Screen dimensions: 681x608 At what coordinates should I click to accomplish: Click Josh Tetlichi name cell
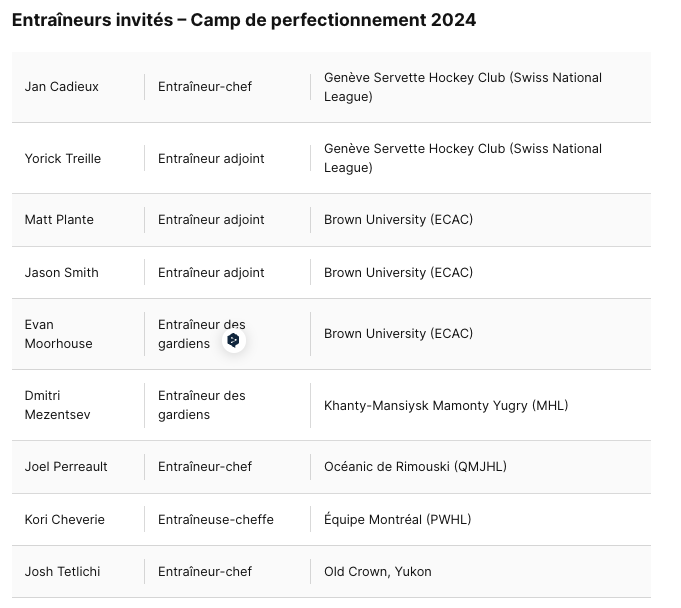(63, 572)
